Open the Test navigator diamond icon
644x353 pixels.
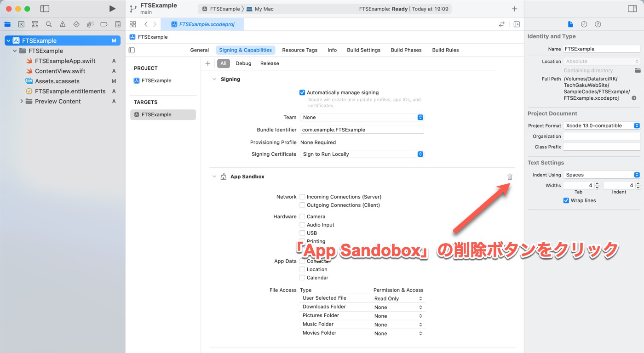(x=76, y=24)
